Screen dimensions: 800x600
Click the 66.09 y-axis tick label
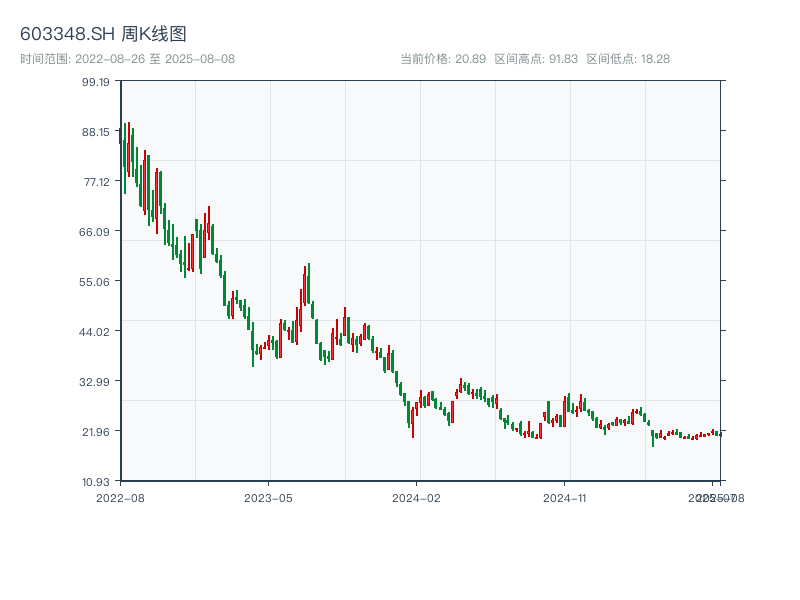(x=97, y=232)
